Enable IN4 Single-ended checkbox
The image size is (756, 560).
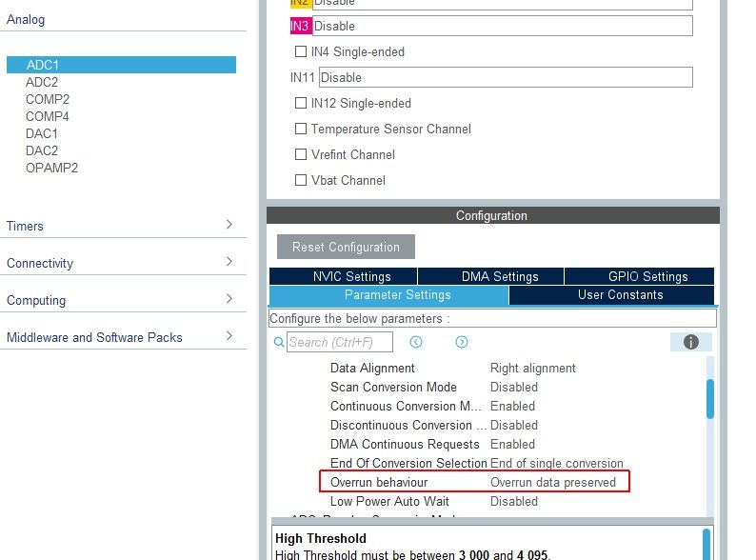pos(300,51)
